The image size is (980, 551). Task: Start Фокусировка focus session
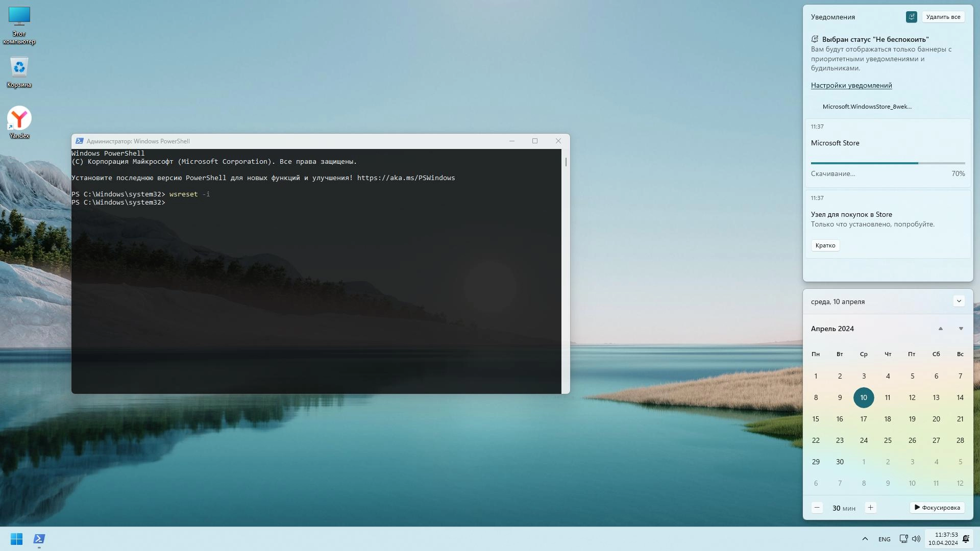pyautogui.click(x=937, y=508)
